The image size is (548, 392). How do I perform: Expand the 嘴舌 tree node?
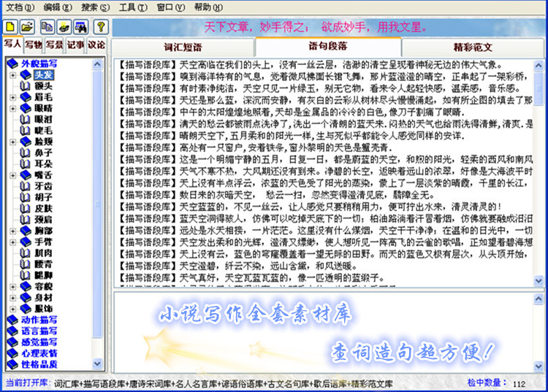pos(12,174)
